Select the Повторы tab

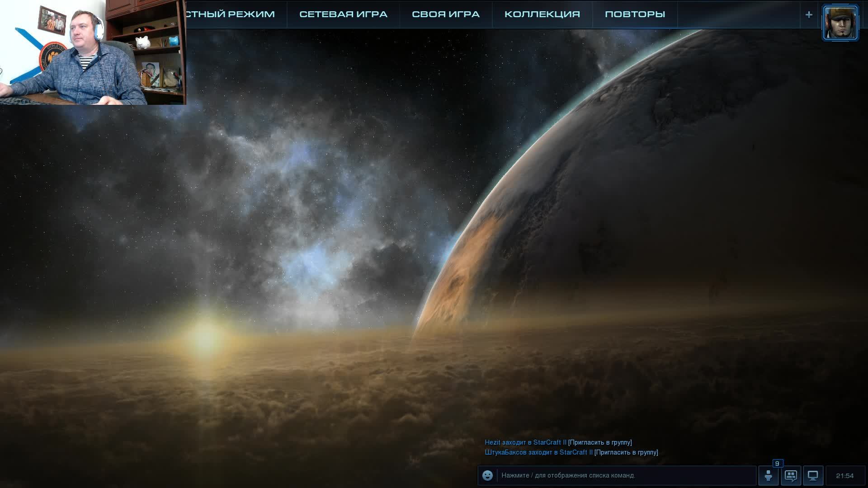[635, 14]
